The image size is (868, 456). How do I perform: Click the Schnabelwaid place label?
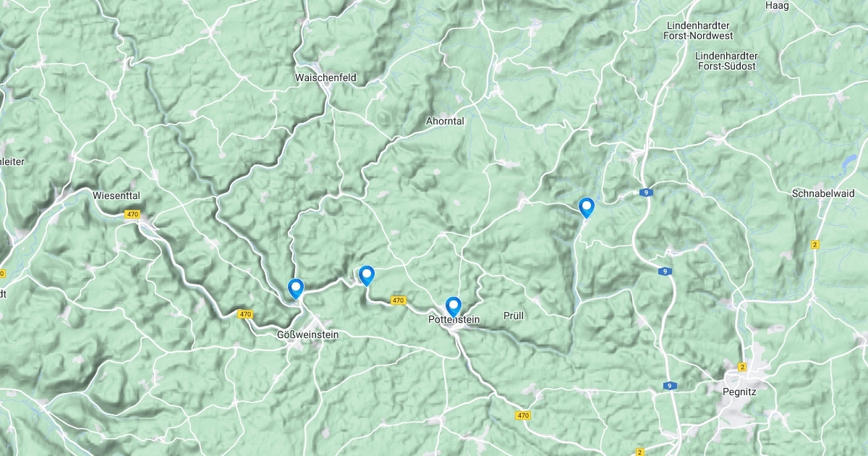click(823, 194)
